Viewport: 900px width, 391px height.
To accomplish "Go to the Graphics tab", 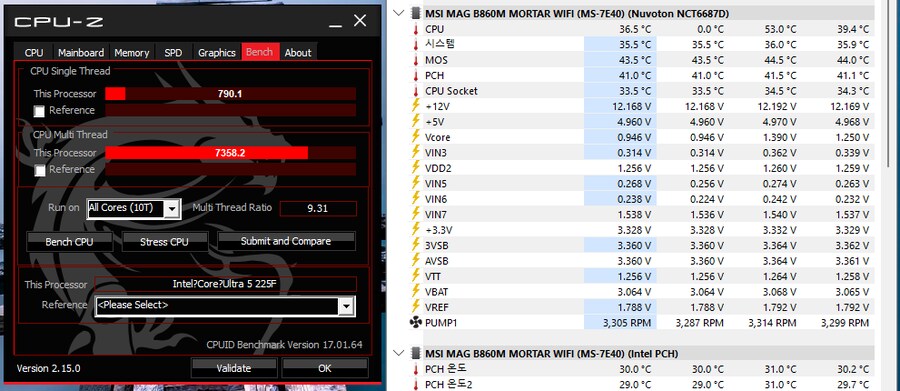I will point(217,52).
